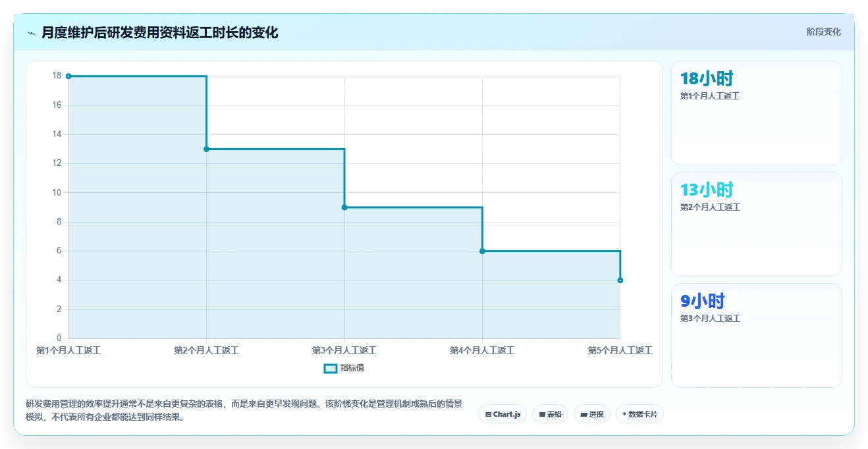Select the 进度 tag chip
Screen dimensions: 868x449
(592, 414)
